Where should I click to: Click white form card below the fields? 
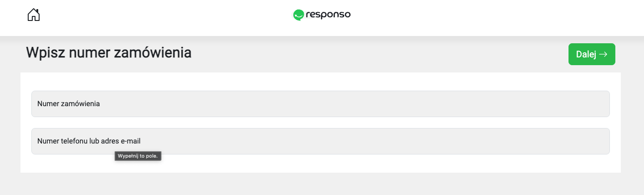click(x=364, y=164)
